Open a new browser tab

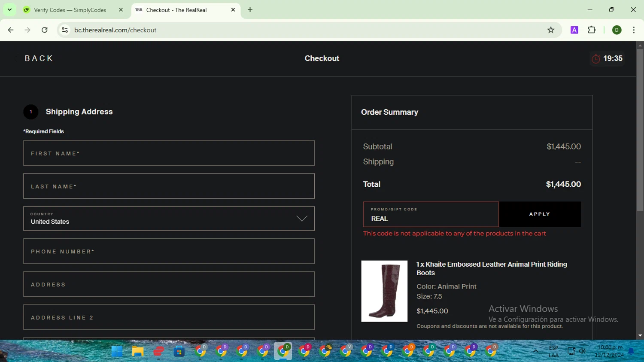pyautogui.click(x=250, y=10)
